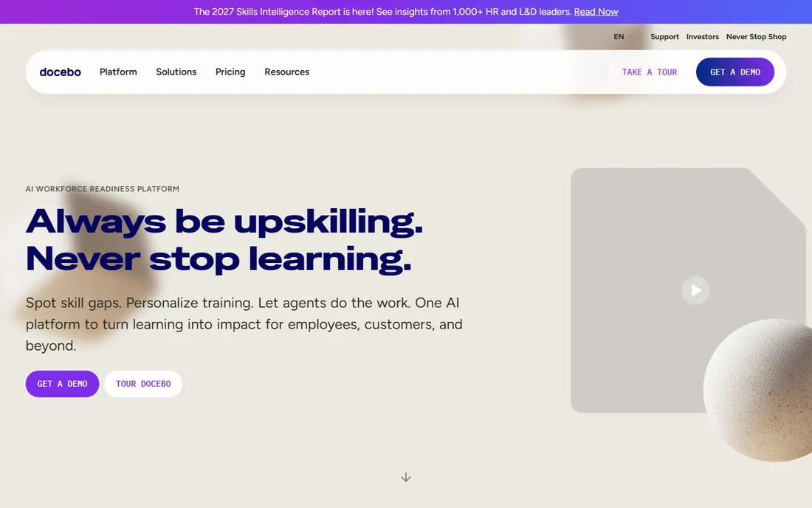The image size is (812, 508).
Task: Open the Resources menu
Action: tap(287, 72)
